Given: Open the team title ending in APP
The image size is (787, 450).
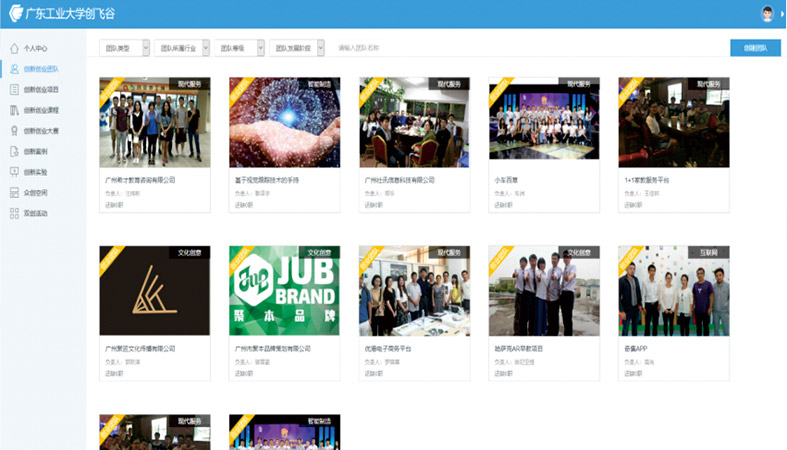Looking at the screenshot, I should tap(635, 349).
